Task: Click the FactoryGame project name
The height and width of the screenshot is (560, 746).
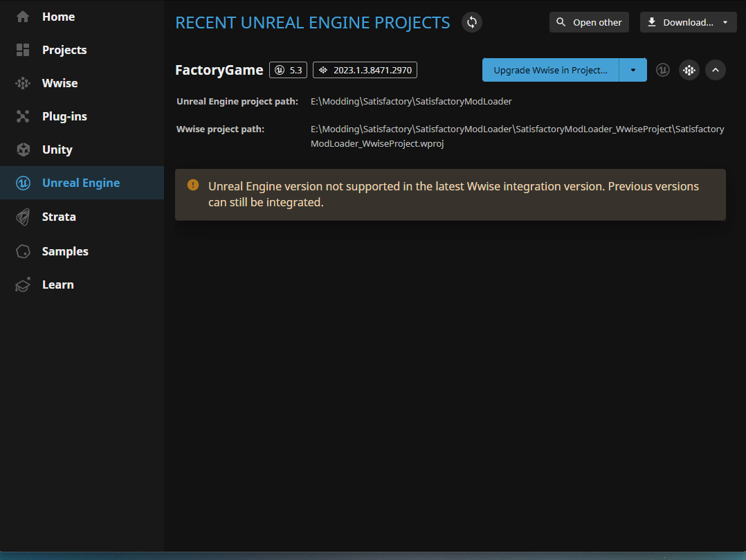Action: pos(219,70)
